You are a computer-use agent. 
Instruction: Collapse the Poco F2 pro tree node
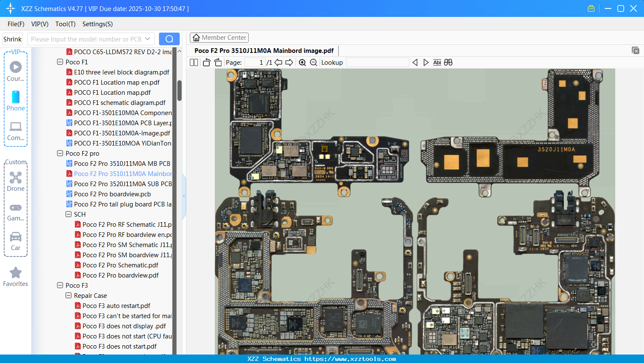60,153
